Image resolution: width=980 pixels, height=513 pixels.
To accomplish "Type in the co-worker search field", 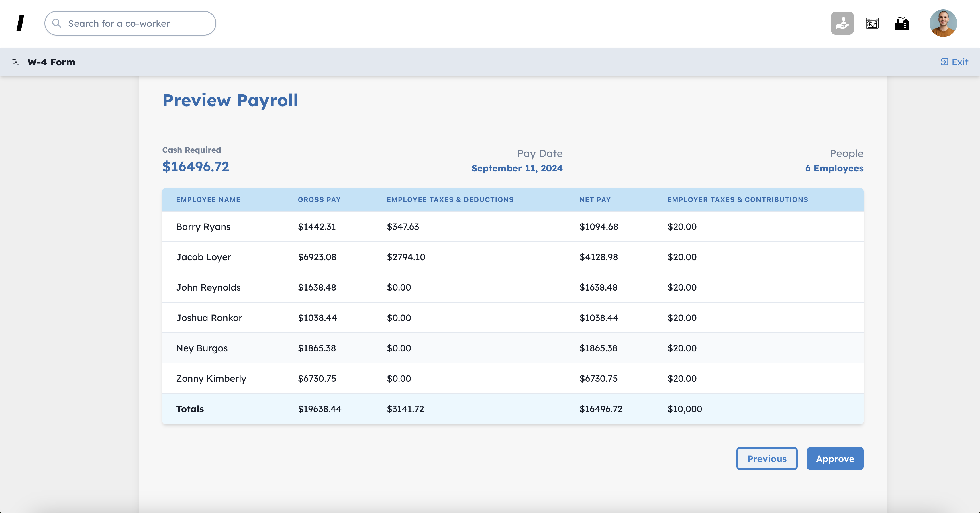I will pyautogui.click(x=137, y=23).
